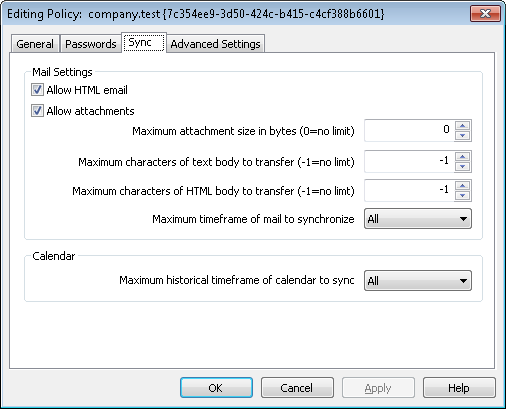Expand calendar historical timeframe dropdown
506x409 pixels.
[x=418, y=280]
